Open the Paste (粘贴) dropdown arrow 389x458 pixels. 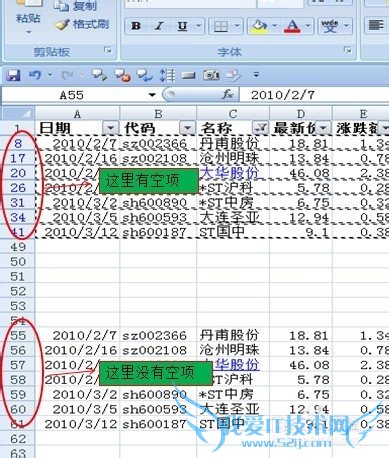tap(28, 32)
